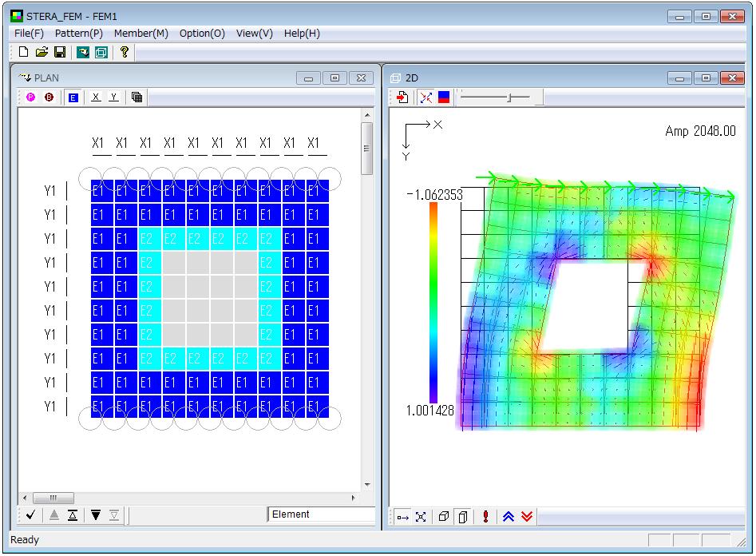Click the red exclamation mark icon
This screenshot has height=556, width=756.
point(485,517)
